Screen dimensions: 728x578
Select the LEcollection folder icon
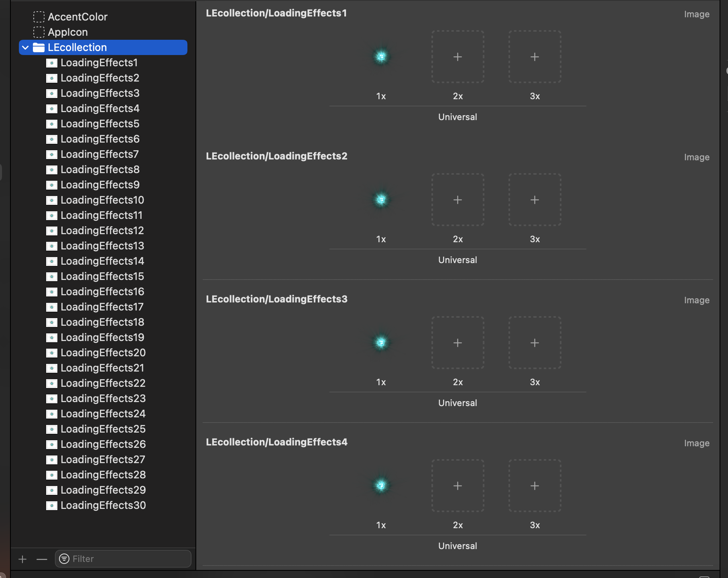(39, 47)
